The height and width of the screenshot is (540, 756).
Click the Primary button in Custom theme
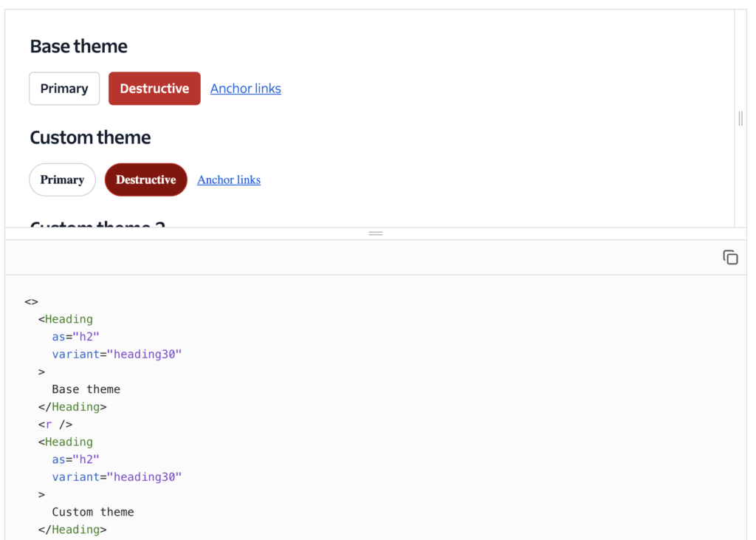point(62,180)
